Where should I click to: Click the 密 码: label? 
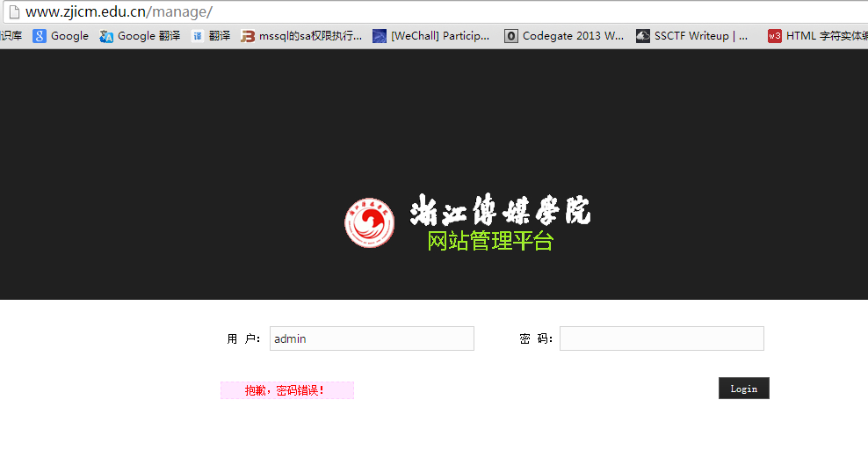point(536,339)
